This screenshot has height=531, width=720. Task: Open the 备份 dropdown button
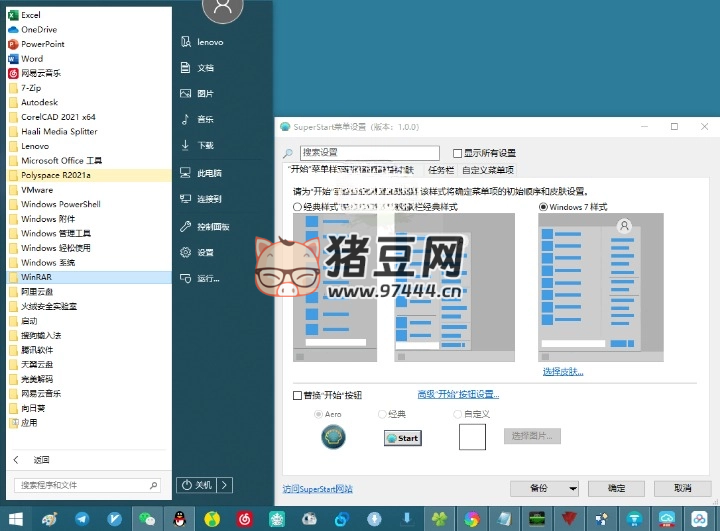545,488
